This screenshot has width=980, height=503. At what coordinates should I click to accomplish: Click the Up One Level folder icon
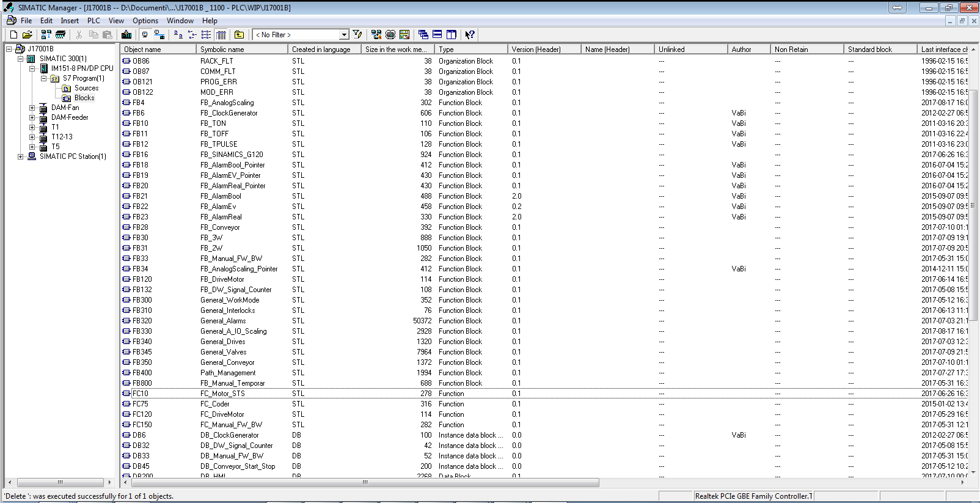(239, 35)
